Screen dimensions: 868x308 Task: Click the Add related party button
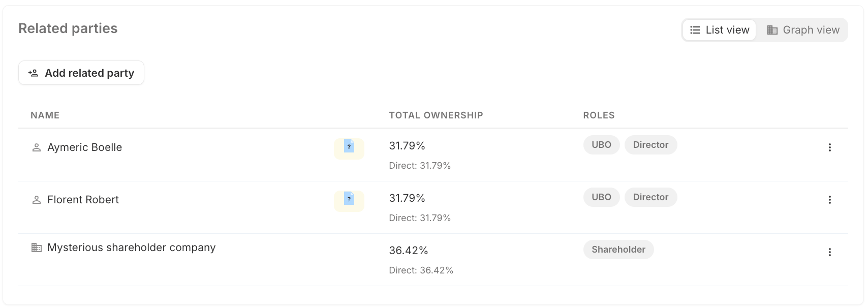pyautogui.click(x=81, y=73)
